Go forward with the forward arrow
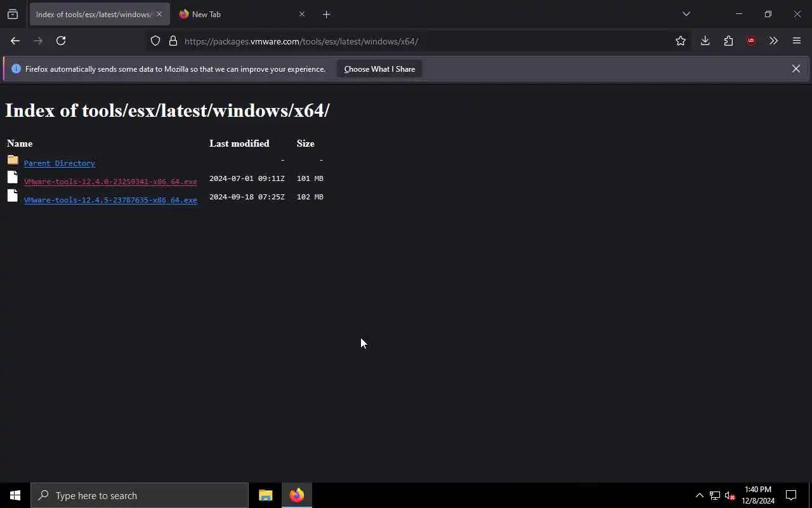 coord(38,41)
